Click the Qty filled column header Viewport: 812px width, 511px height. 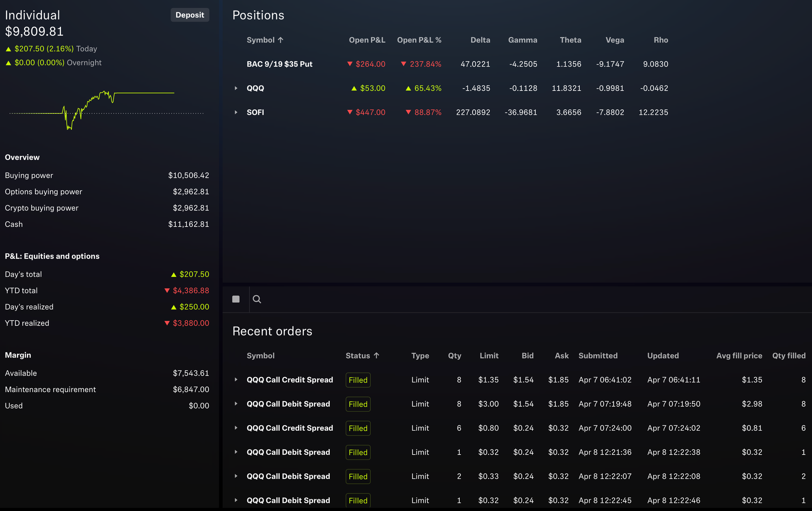click(789, 356)
